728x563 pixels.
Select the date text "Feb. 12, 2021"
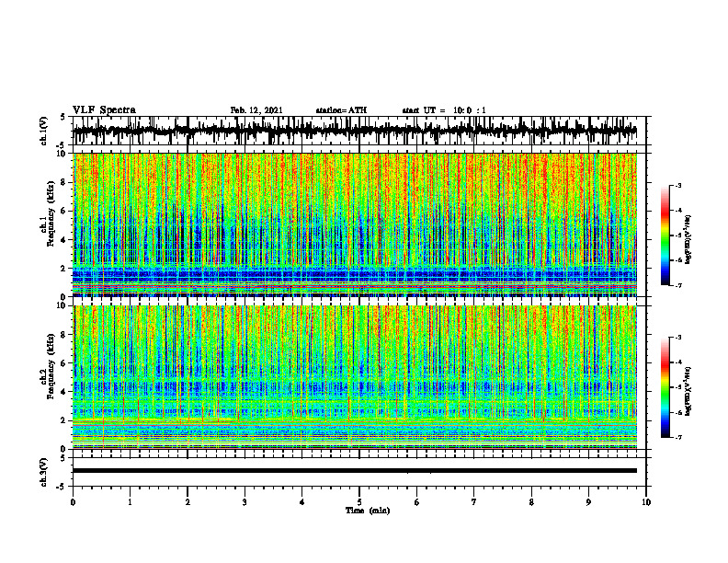coord(256,110)
